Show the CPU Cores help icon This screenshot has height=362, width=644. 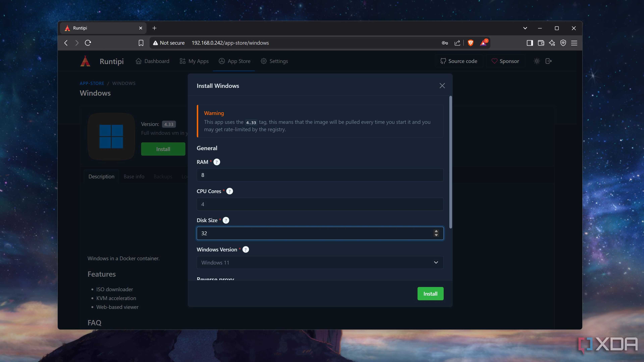coord(229,191)
